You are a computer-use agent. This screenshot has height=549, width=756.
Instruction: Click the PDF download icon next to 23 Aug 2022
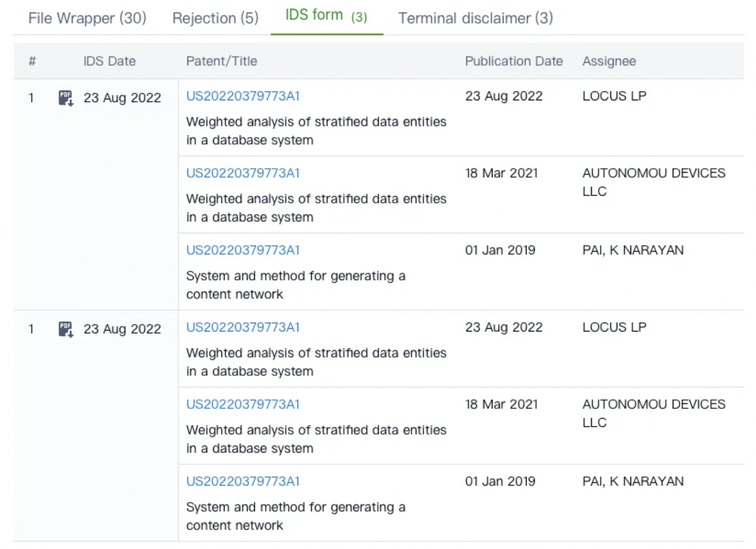(x=65, y=99)
